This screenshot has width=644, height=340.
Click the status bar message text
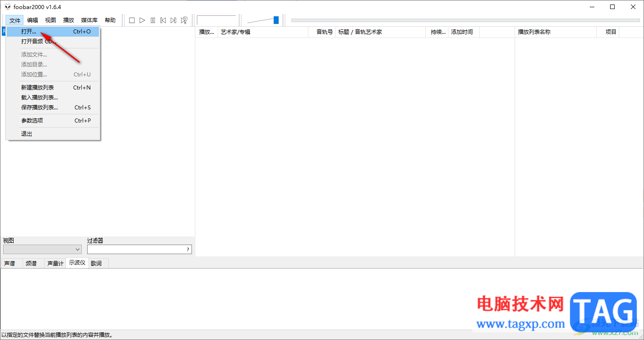[x=57, y=335]
